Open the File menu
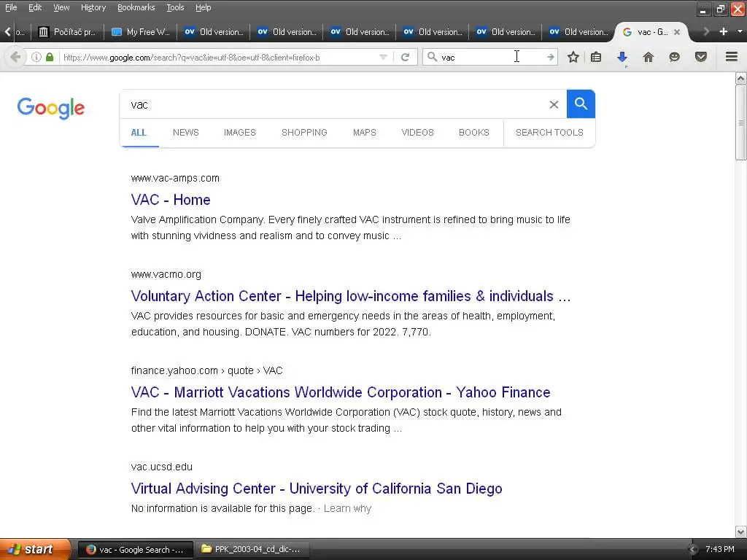The width and height of the screenshot is (747, 560). coord(11,7)
